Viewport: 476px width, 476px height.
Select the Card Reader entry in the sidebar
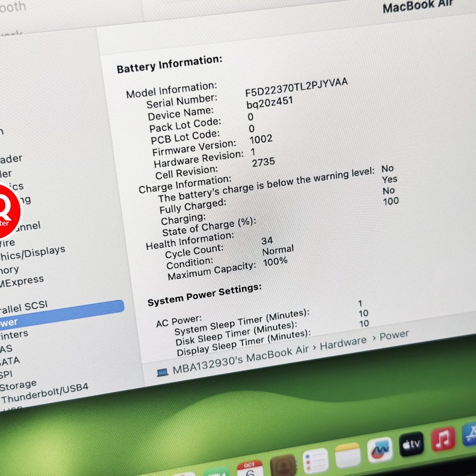[x=11, y=159]
